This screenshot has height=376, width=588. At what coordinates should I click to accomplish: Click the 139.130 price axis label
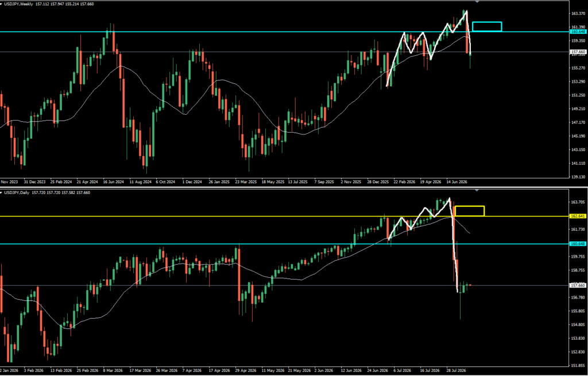click(x=578, y=177)
